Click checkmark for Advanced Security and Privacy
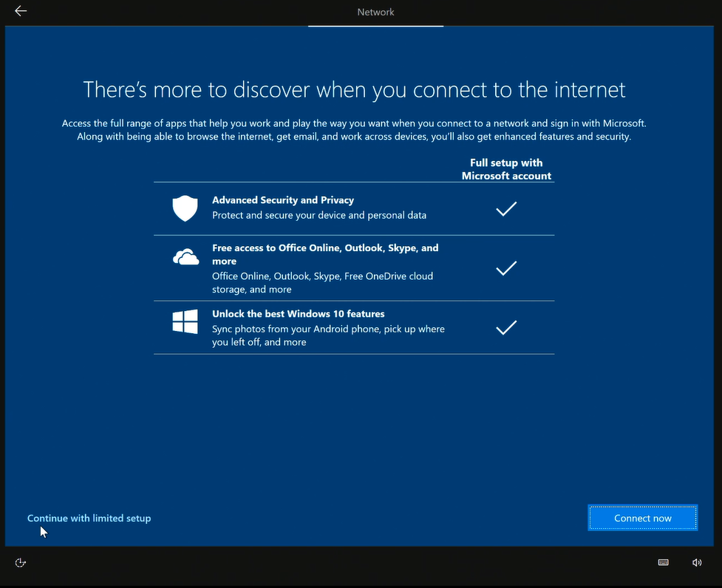722x588 pixels. click(506, 209)
